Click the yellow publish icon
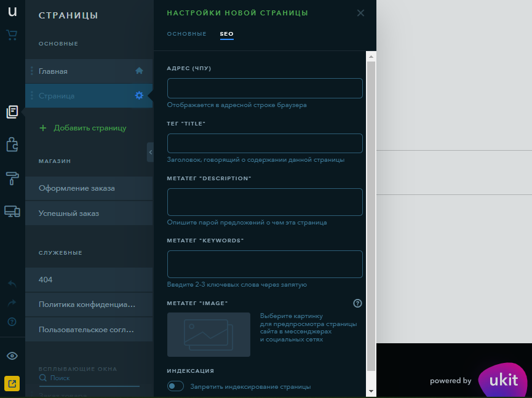Viewport: 532px width, 398px height. click(12, 384)
